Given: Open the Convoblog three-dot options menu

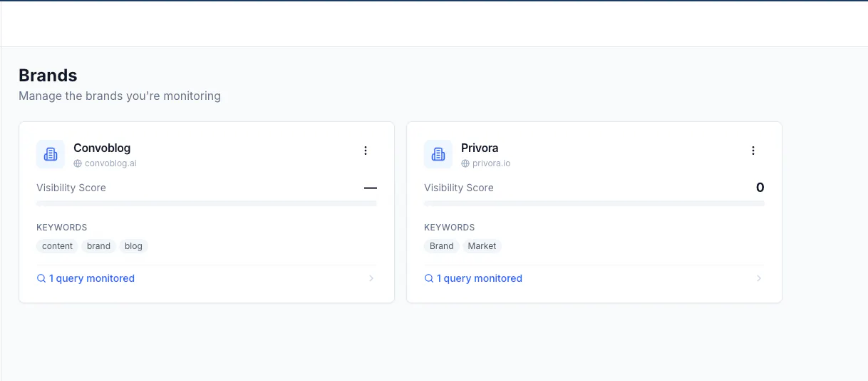Looking at the screenshot, I should [x=366, y=151].
